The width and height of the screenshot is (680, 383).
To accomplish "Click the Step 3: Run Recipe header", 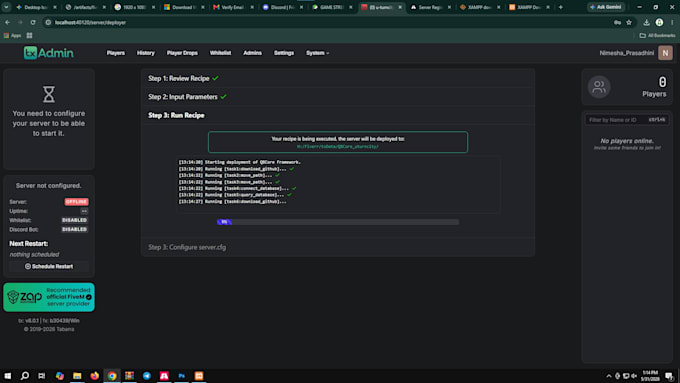I will tap(176, 115).
